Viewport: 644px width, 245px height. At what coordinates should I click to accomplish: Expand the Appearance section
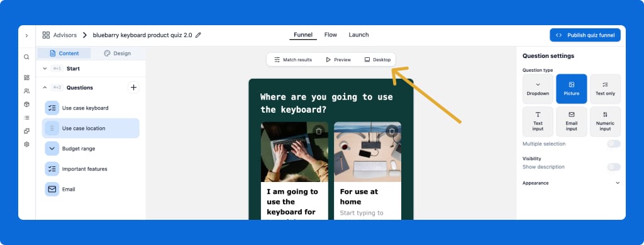618,183
